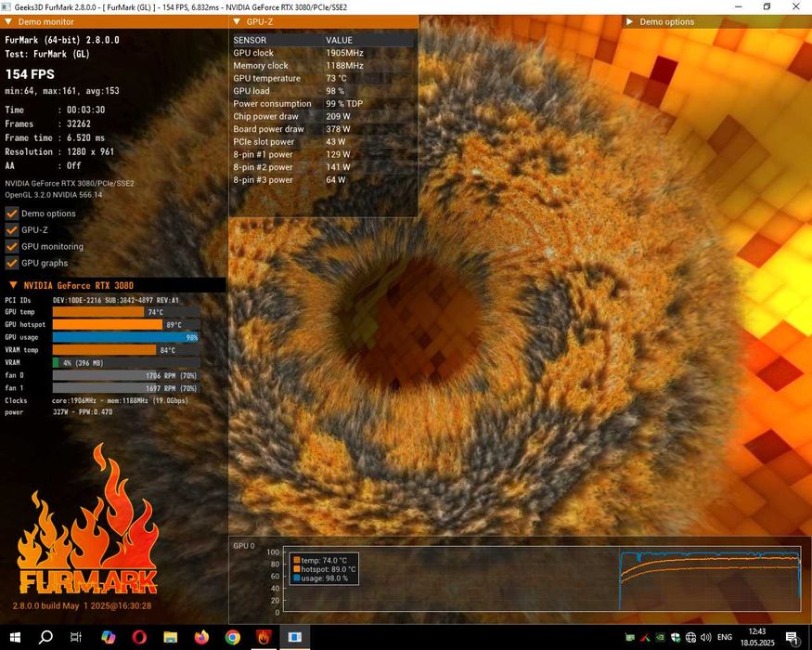Select the Chip power draw 209 W row
The height and width of the screenshot is (650, 812).
pyautogui.click(x=324, y=117)
